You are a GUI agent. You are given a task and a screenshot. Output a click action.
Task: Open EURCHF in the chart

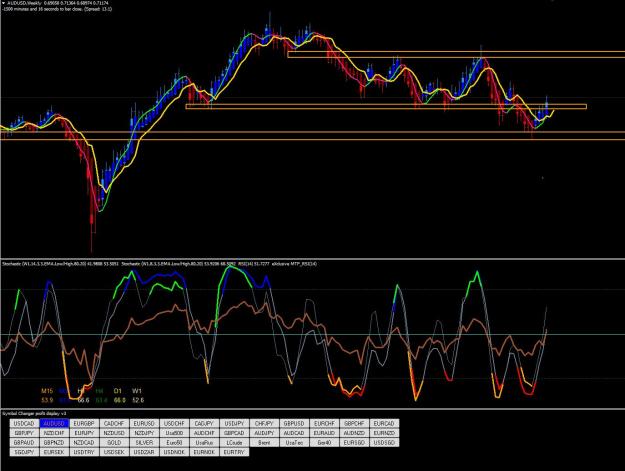(x=324, y=423)
